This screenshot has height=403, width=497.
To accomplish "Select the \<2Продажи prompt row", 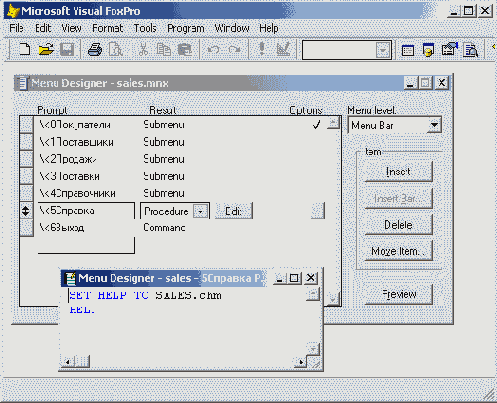I will click(x=68, y=159).
